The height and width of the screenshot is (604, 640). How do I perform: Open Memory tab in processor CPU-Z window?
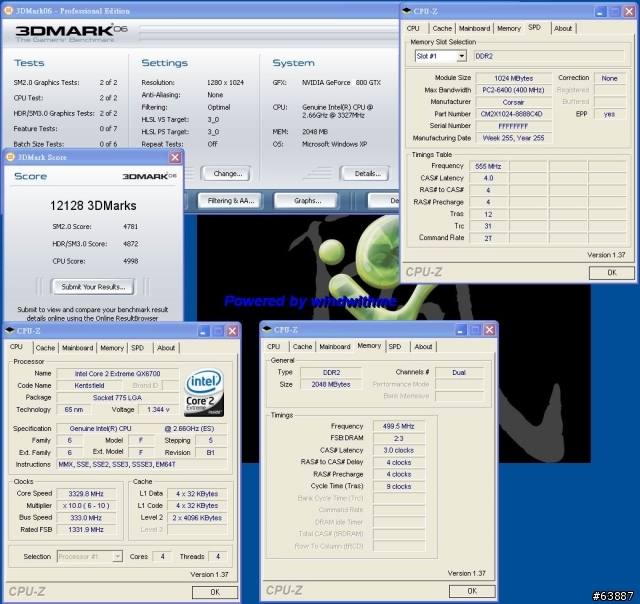[x=112, y=348]
